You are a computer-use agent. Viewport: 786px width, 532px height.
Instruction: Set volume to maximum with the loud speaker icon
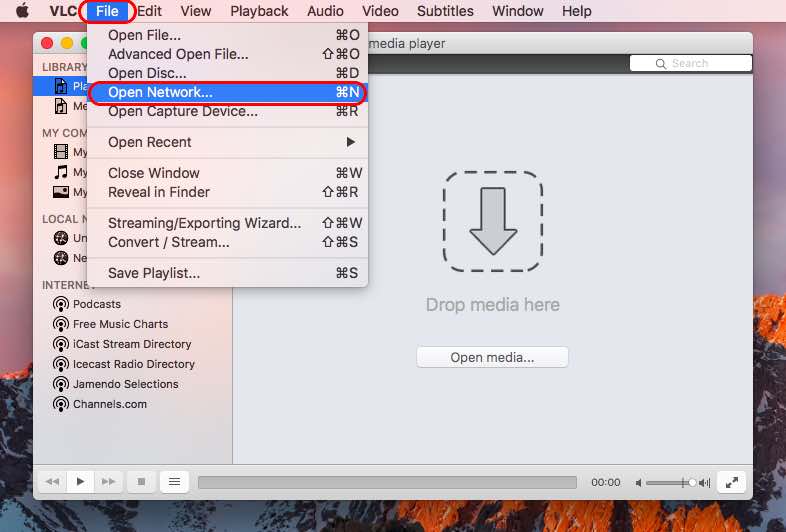[x=705, y=483]
